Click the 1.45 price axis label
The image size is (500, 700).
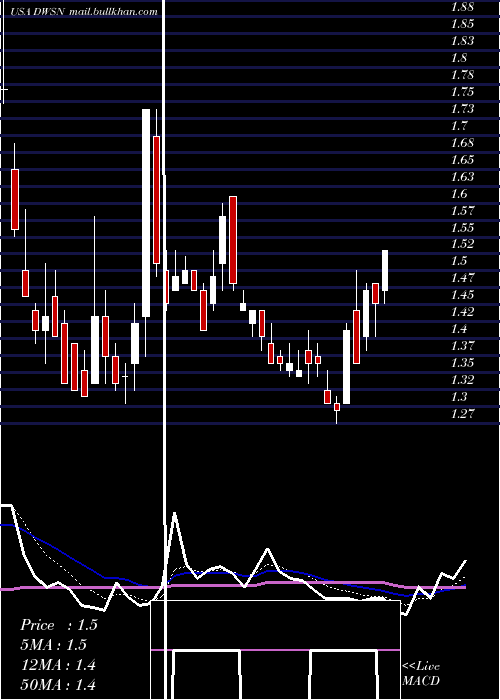(x=462, y=295)
